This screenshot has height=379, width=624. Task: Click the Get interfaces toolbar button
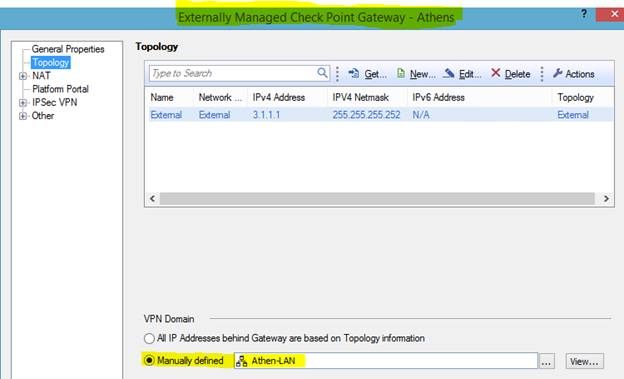pyautogui.click(x=367, y=74)
